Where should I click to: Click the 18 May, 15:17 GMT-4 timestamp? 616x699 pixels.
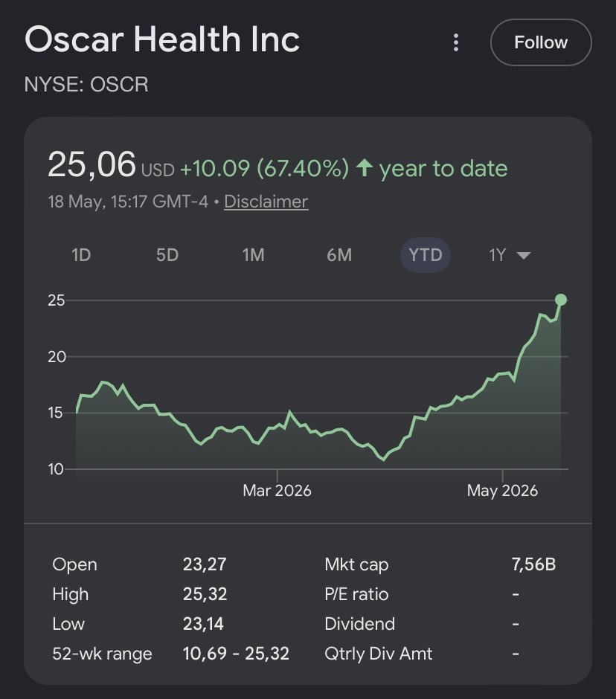(128, 202)
